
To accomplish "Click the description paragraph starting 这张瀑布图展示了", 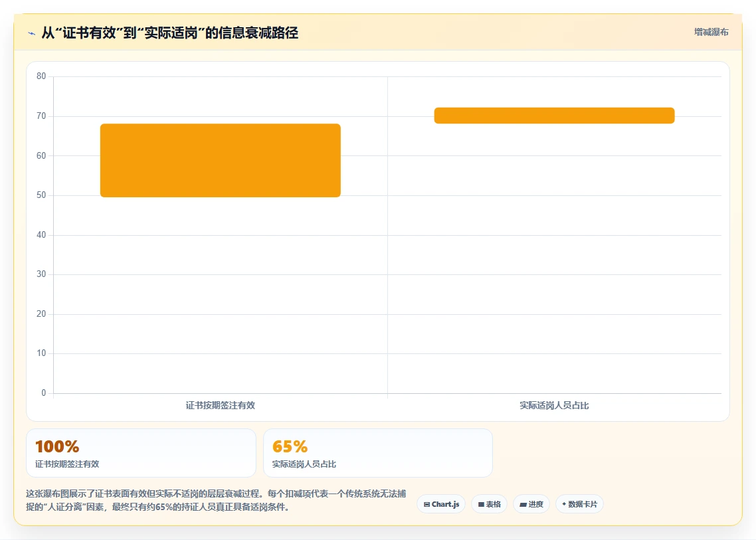I will click(x=216, y=500).
